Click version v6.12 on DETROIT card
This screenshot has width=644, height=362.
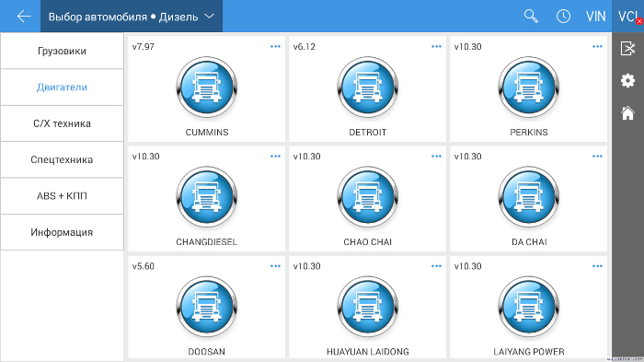pyautogui.click(x=305, y=46)
